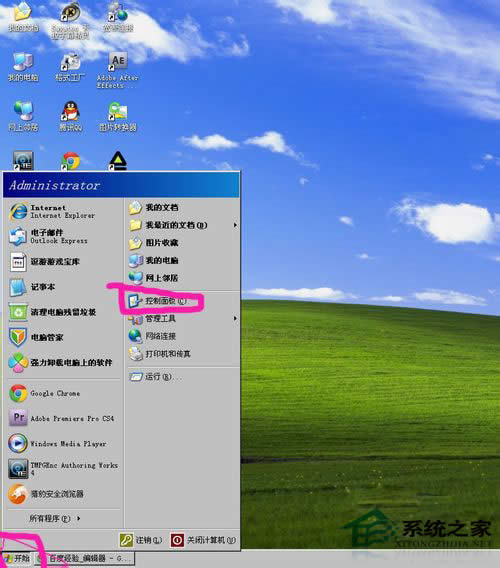The width and height of the screenshot is (500, 568).
Task: Launch Google Chrome from Start menu list
Action: click(x=63, y=393)
